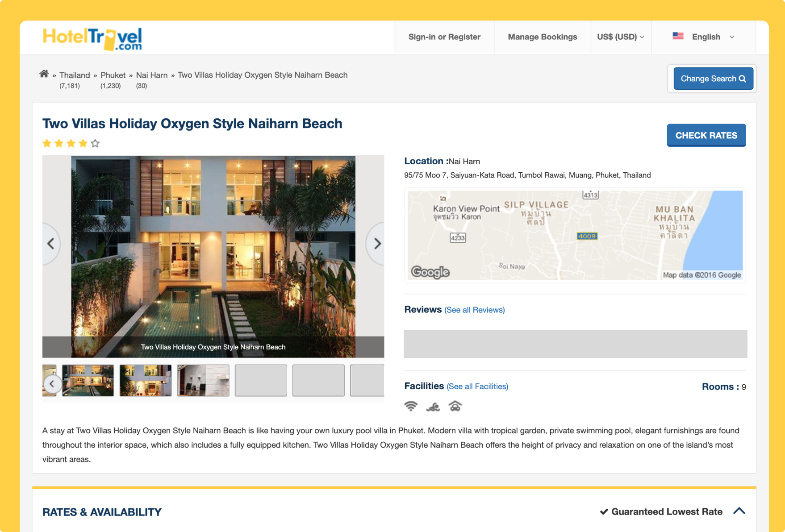The height and width of the screenshot is (532, 785).
Task: Click the home icon in breadcrumb
Action: [44, 74]
